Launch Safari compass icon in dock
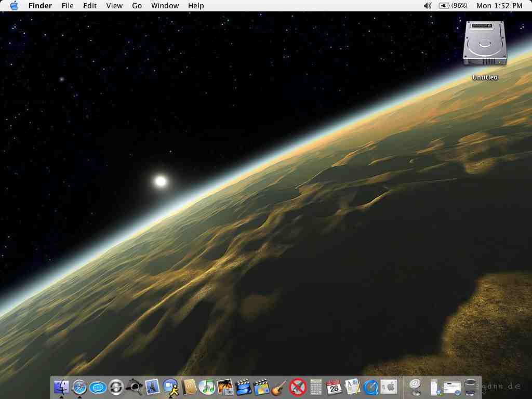The image size is (532, 399). 79,387
